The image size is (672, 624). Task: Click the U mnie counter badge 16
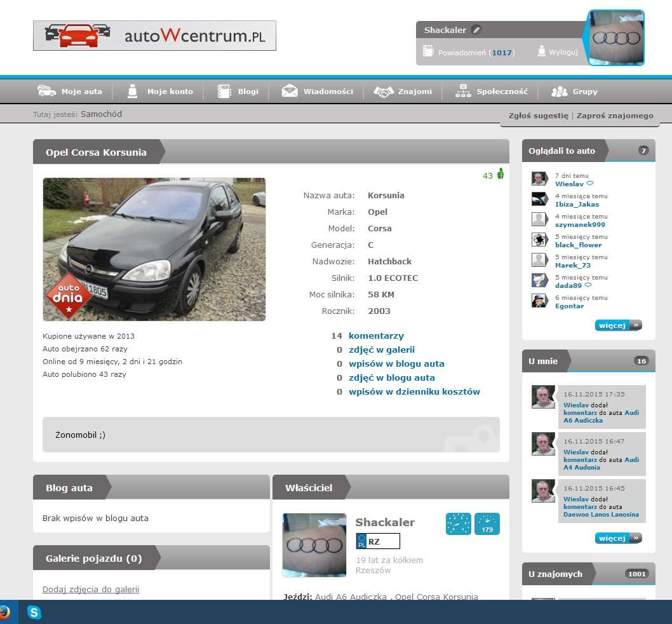click(x=641, y=361)
